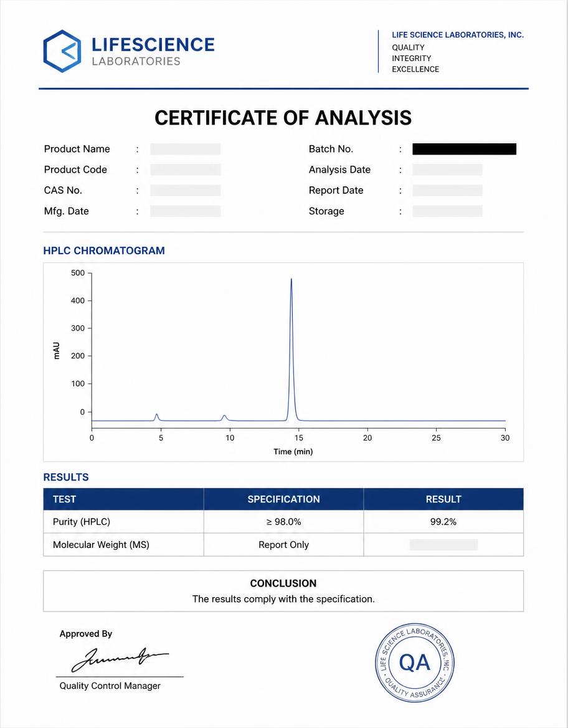Screen dimensions: 568x728
Task: Click the Mfg. Date value field
Action: tap(185, 211)
